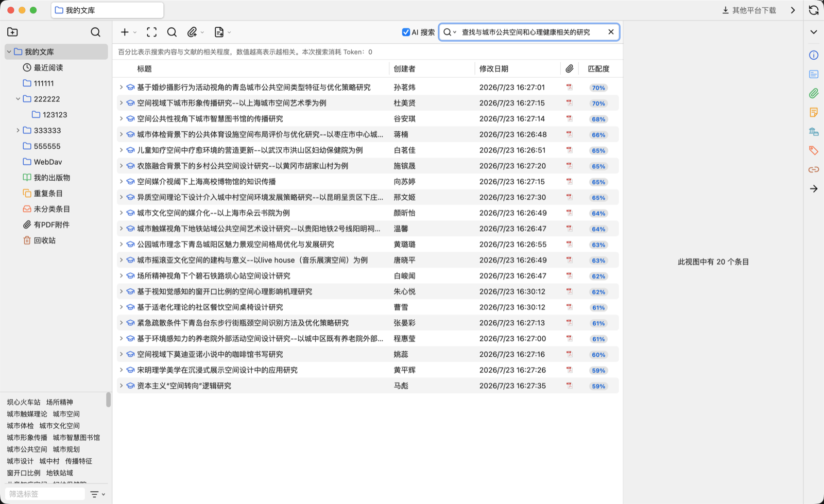This screenshot has height=504, width=824.
Task: Collapse the 222222 folder
Action: click(18, 99)
